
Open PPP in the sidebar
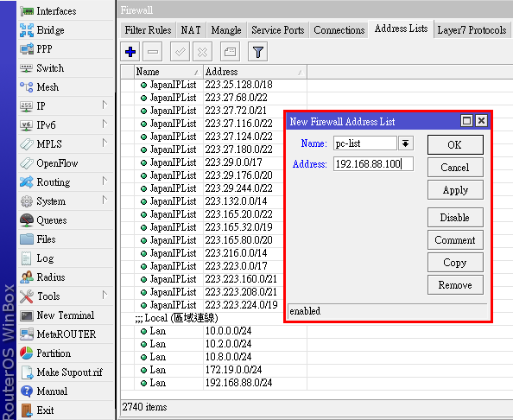pyautogui.click(x=66, y=49)
